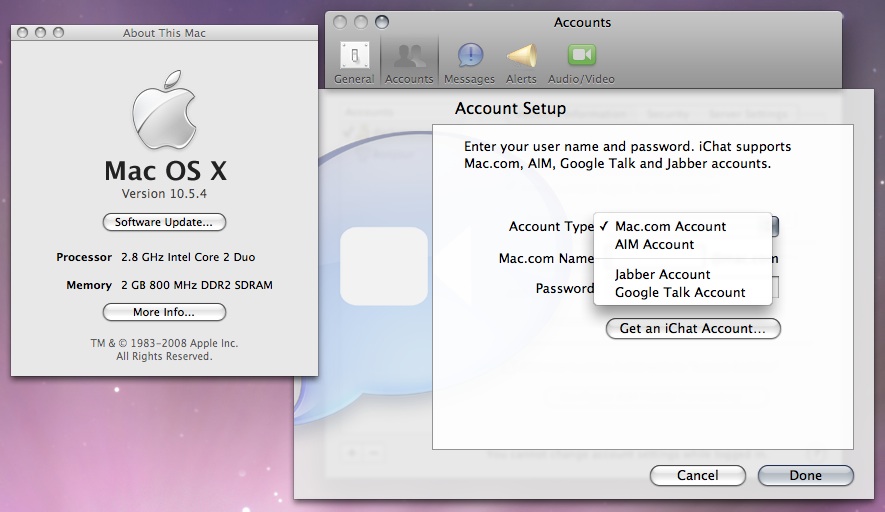Select the Accounts toolbar icon
Screen dimensions: 885x512
click(x=409, y=63)
